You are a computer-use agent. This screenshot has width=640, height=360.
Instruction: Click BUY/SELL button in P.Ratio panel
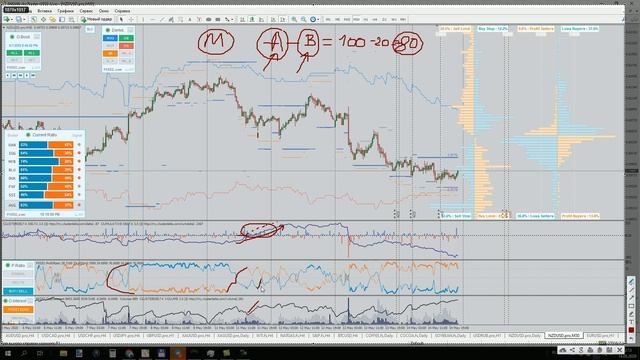[18, 291]
